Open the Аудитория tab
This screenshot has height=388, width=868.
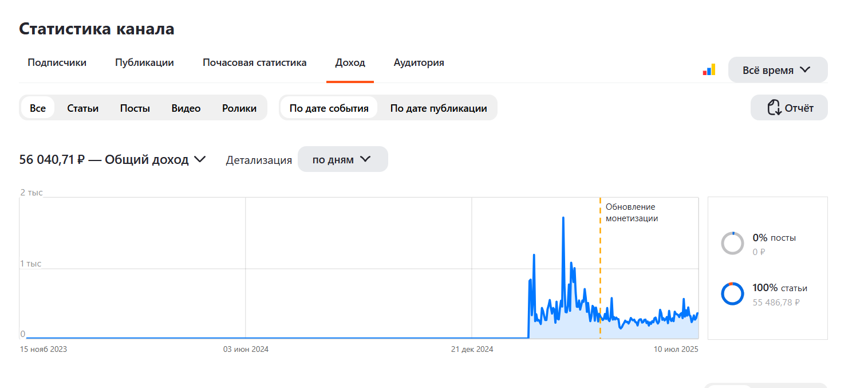click(x=419, y=62)
